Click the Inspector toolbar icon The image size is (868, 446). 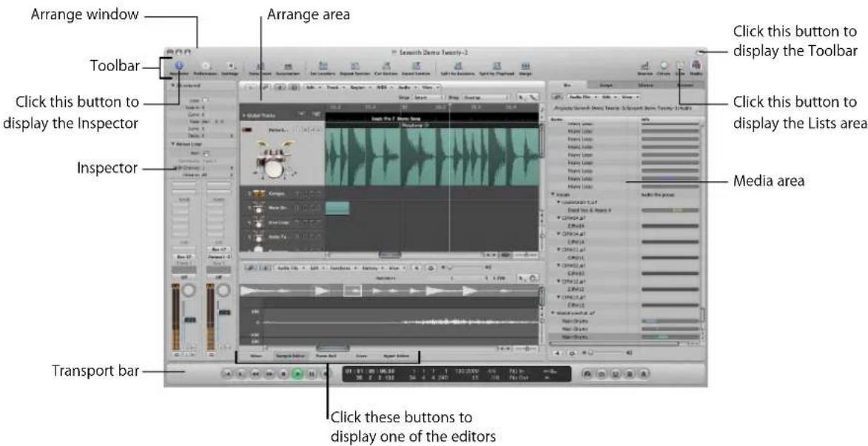pyautogui.click(x=179, y=67)
